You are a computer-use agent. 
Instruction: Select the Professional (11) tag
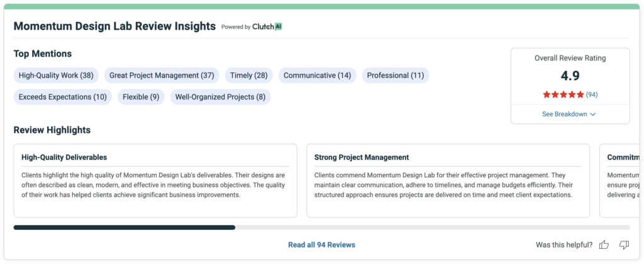(396, 75)
